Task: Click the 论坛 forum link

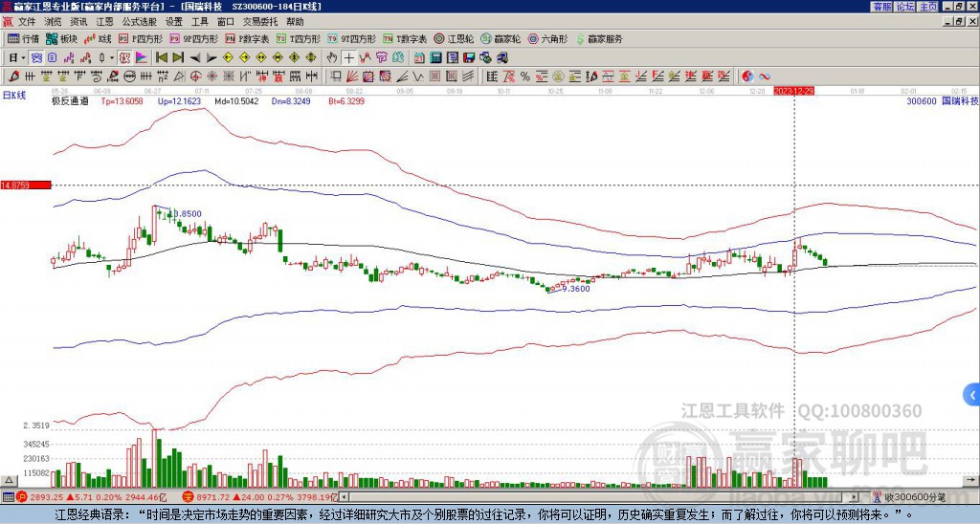Action: [x=904, y=7]
